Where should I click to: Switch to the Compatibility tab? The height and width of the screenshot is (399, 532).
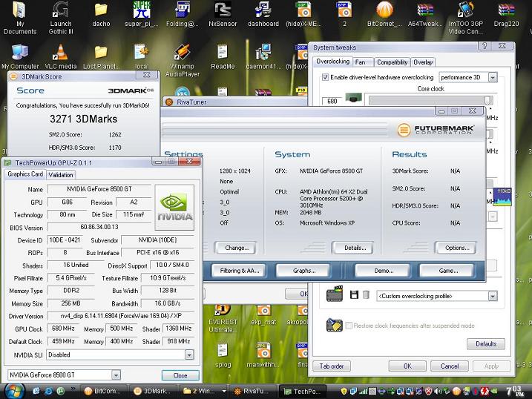(393, 62)
